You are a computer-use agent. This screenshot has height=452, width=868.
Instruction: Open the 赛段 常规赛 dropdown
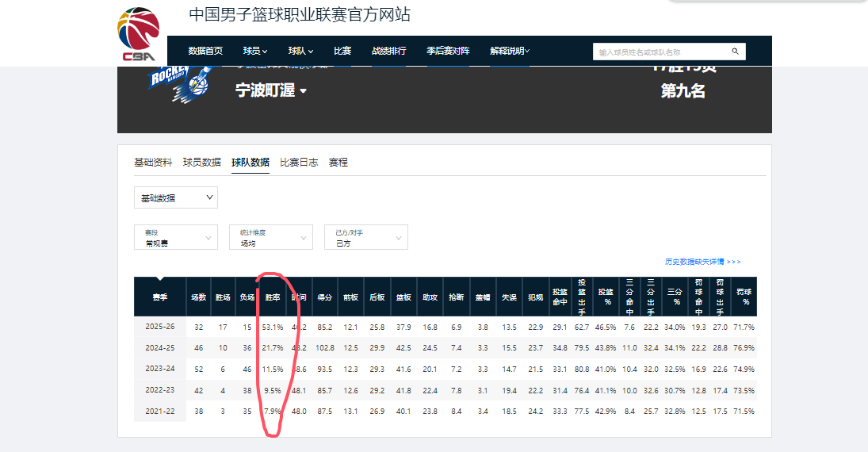[x=176, y=237]
